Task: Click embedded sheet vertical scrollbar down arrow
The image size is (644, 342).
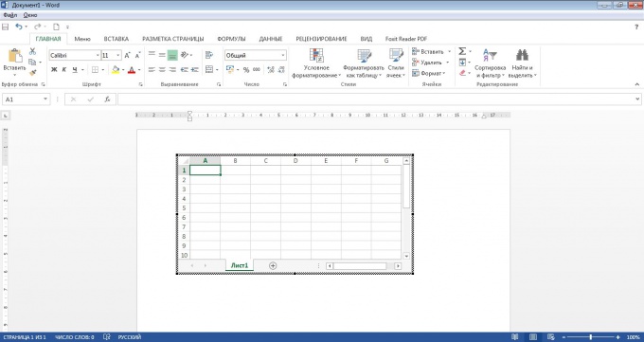Action: pos(406,256)
